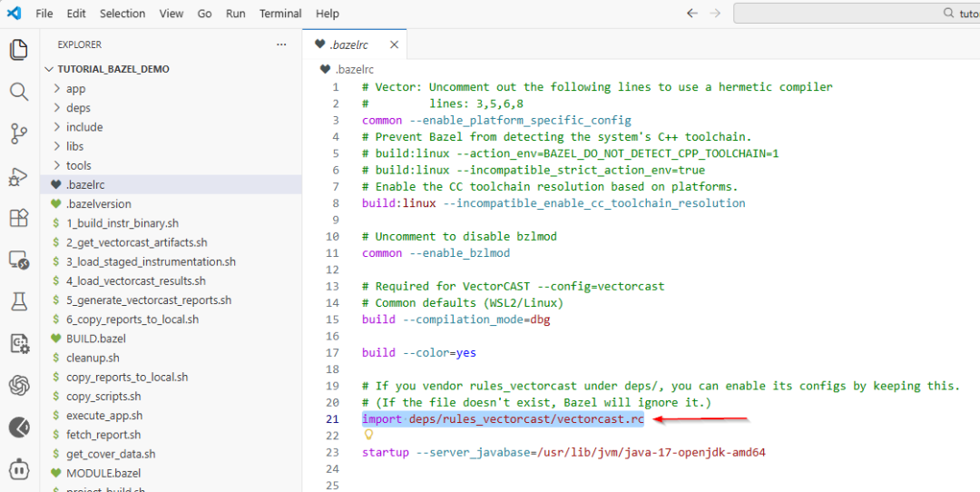Open the File menu
The height and width of the screenshot is (492, 980).
[x=44, y=13]
